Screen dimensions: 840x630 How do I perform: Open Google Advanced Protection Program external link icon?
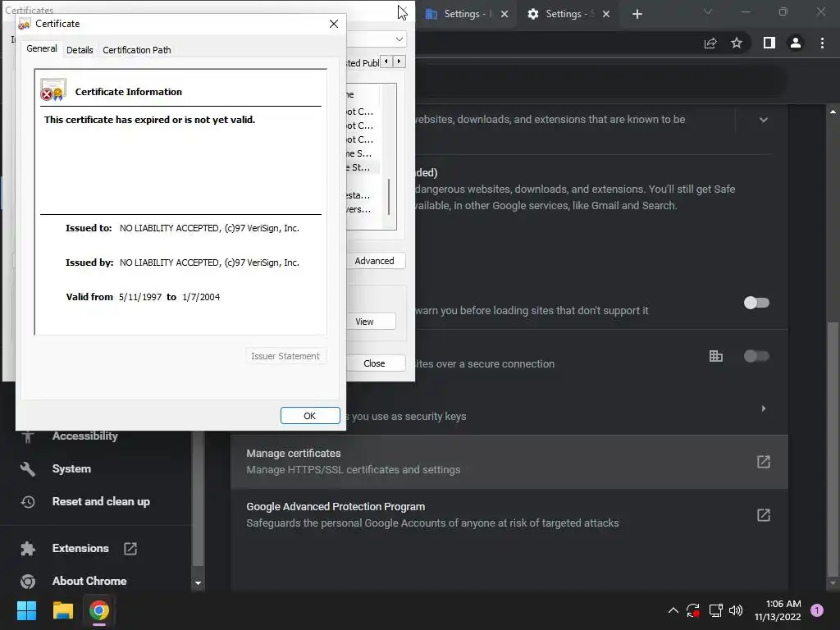point(764,515)
